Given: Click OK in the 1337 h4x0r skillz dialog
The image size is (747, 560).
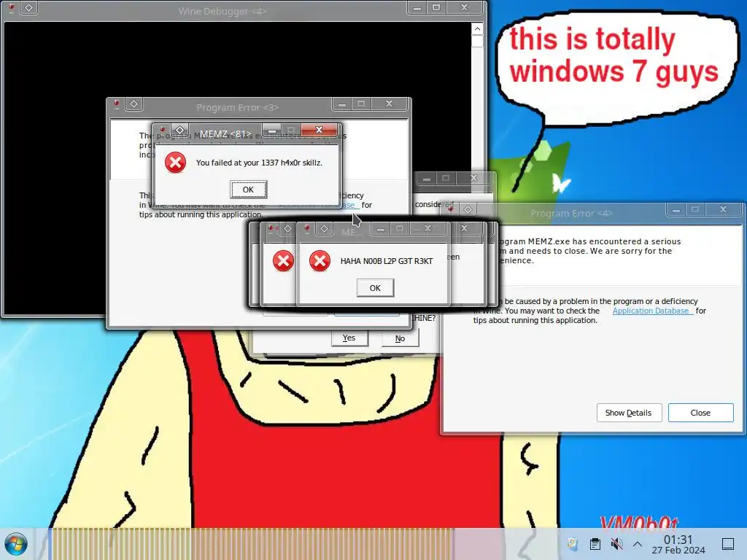Looking at the screenshot, I should pyautogui.click(x=248, y=190).
